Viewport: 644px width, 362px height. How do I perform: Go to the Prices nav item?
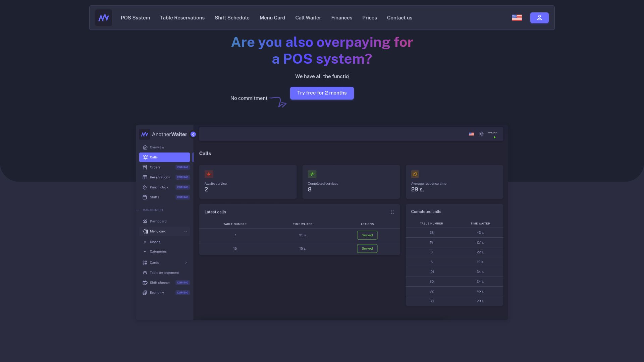(369, 18)
